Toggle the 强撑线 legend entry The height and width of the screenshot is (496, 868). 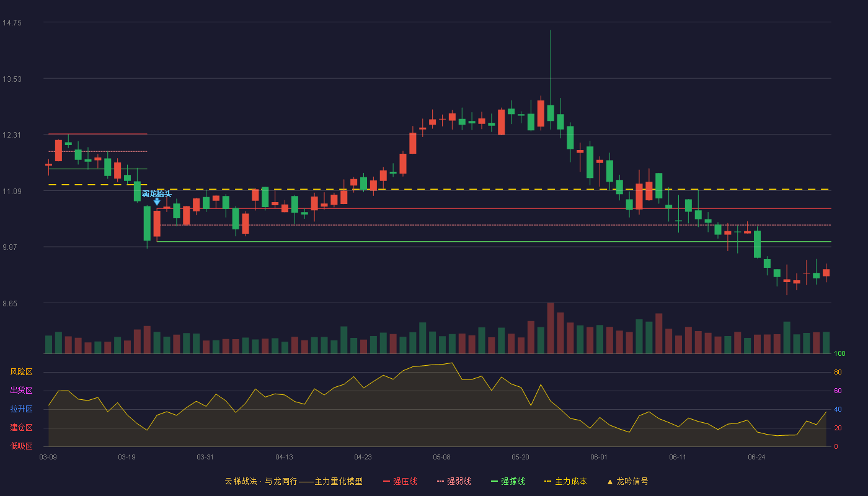click(508, 481)
